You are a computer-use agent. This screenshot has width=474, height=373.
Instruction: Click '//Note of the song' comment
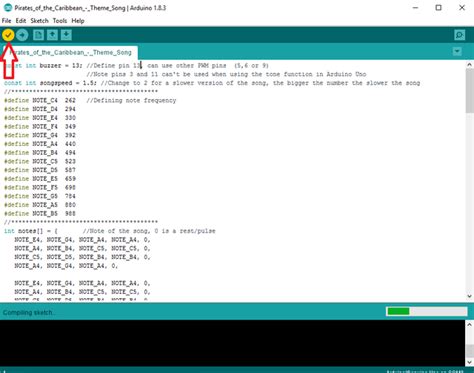[x=149, y=231]
